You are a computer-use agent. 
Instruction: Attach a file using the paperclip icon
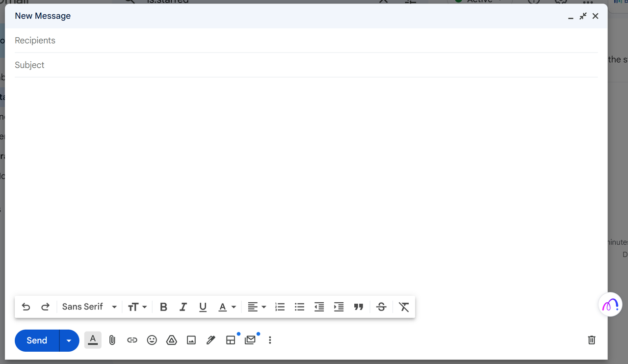tap(112, 340)
